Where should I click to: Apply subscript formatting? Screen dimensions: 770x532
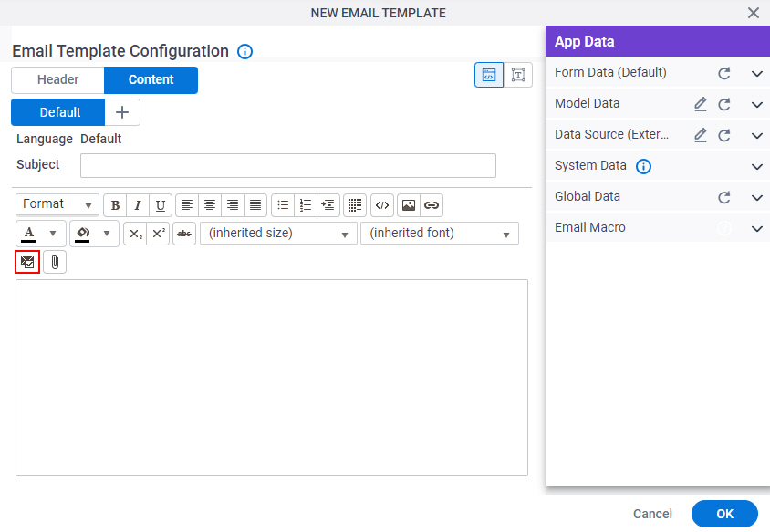pos(135,234)
